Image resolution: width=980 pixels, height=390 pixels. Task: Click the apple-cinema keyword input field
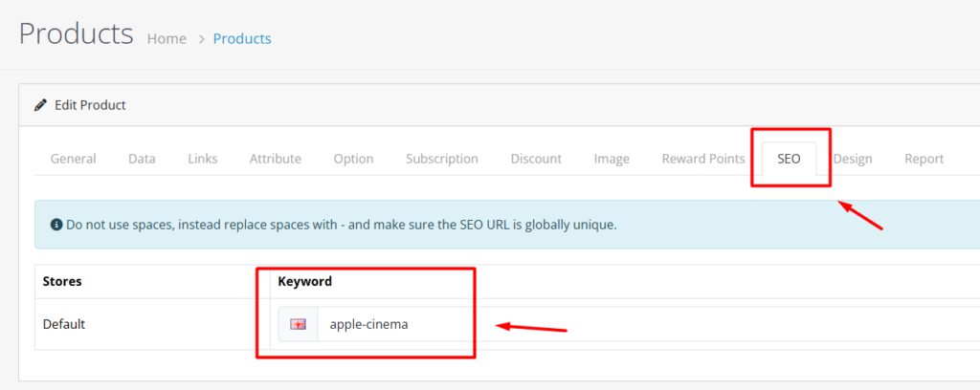649,324
